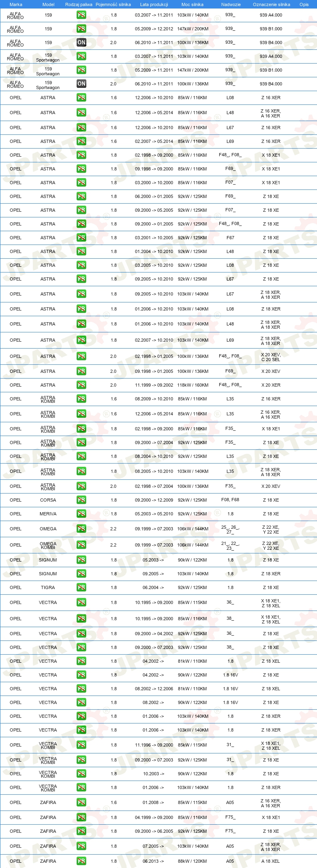Click the Oznaczenie silnika column header

[271, 4]
